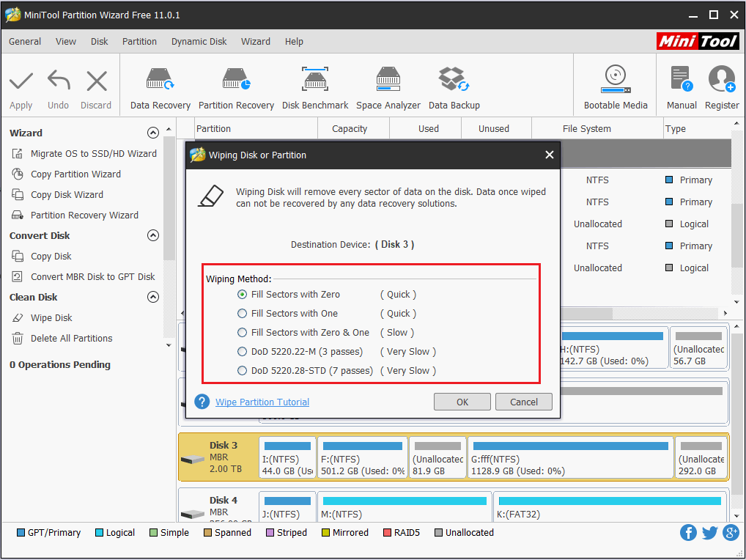Viewport: 746px width, 560px height.
Task: Start Migrate OS to SSD/HD Wizard
Action: point(84,154)
